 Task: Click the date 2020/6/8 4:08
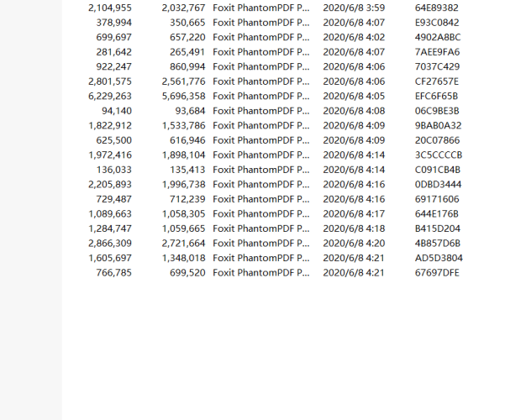pos(354,111)
